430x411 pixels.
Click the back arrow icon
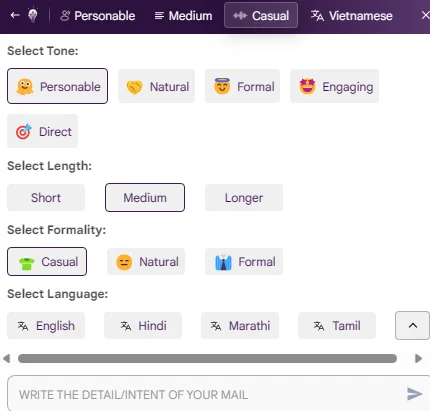pyautogui.click(x=15, y=15)
